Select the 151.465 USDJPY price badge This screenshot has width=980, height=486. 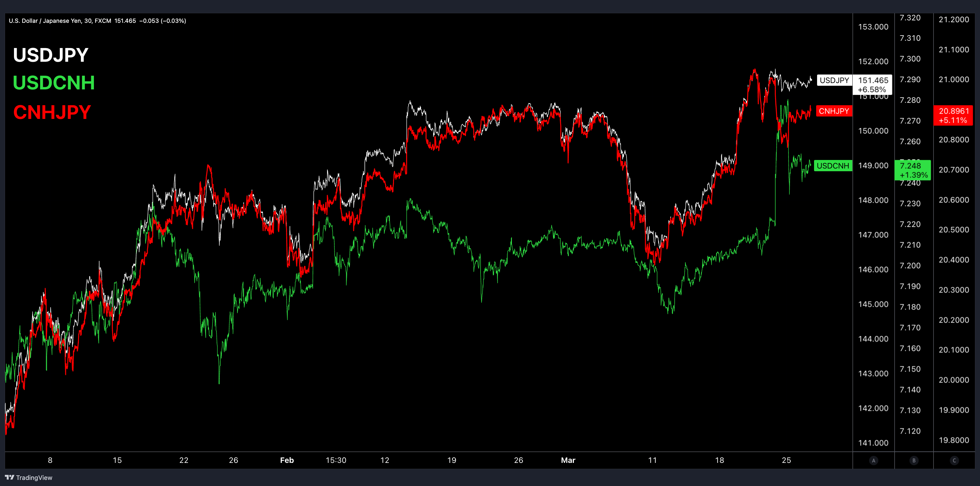pyautogui.click(x=873, y=85)
